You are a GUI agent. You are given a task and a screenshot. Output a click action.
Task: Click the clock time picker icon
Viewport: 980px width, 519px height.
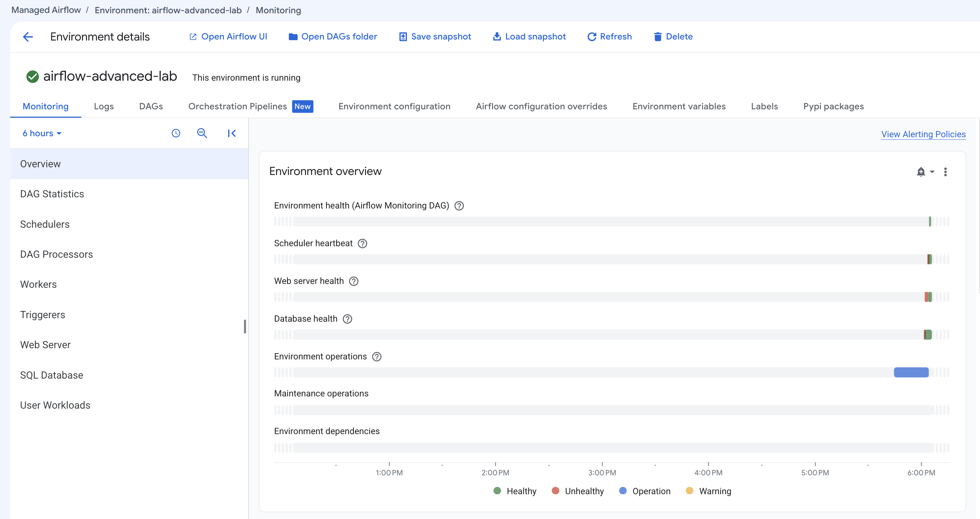176,133
